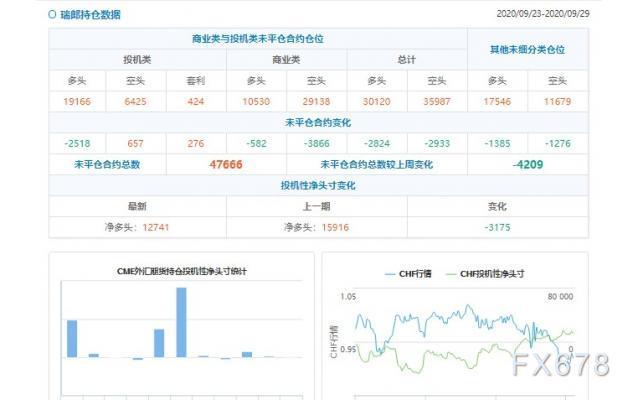Select the total long value 30120

pos(376,102)
